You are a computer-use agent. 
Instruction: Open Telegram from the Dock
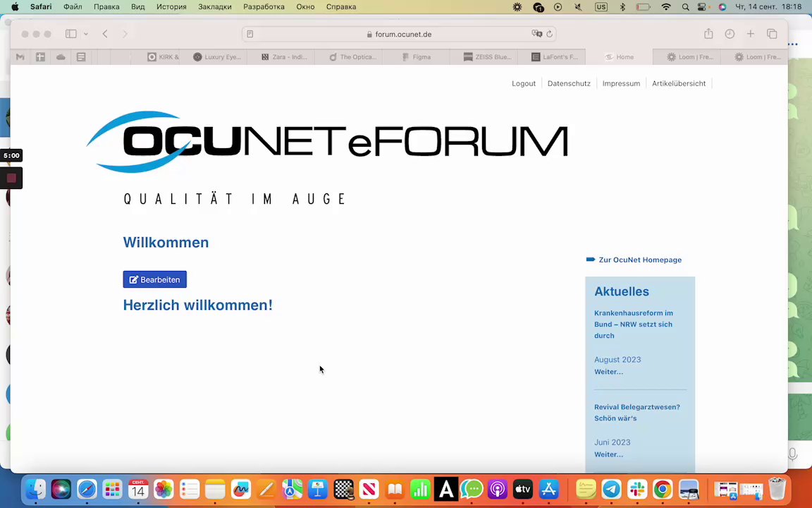(x=612, y=489)
